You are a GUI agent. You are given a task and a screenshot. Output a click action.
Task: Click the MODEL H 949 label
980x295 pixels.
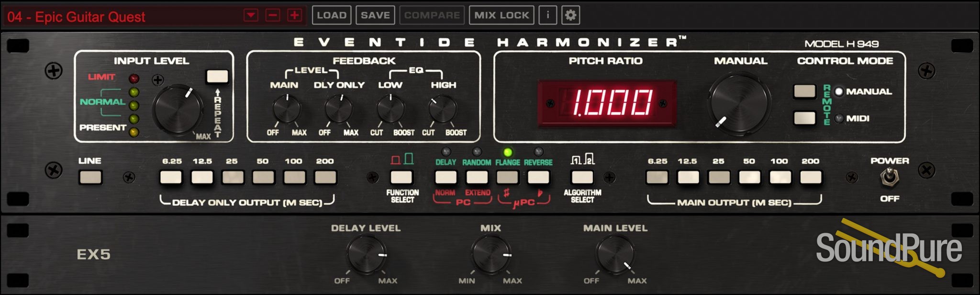(x=841, y=44)
